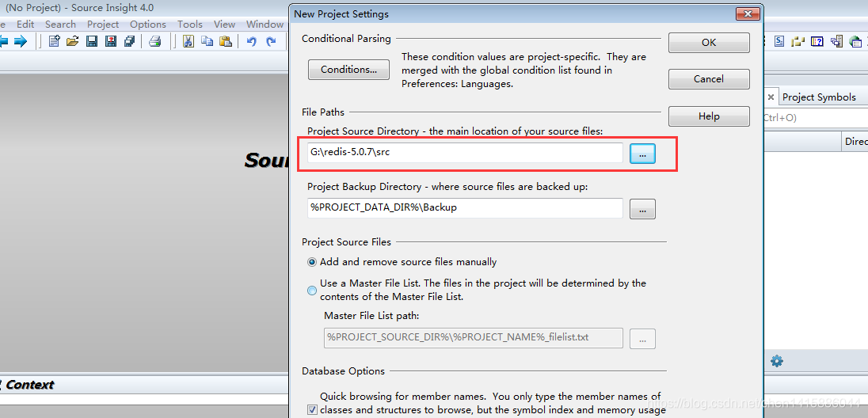Open the Tools menu
The image size is (868, 418).
pos(190,25)
